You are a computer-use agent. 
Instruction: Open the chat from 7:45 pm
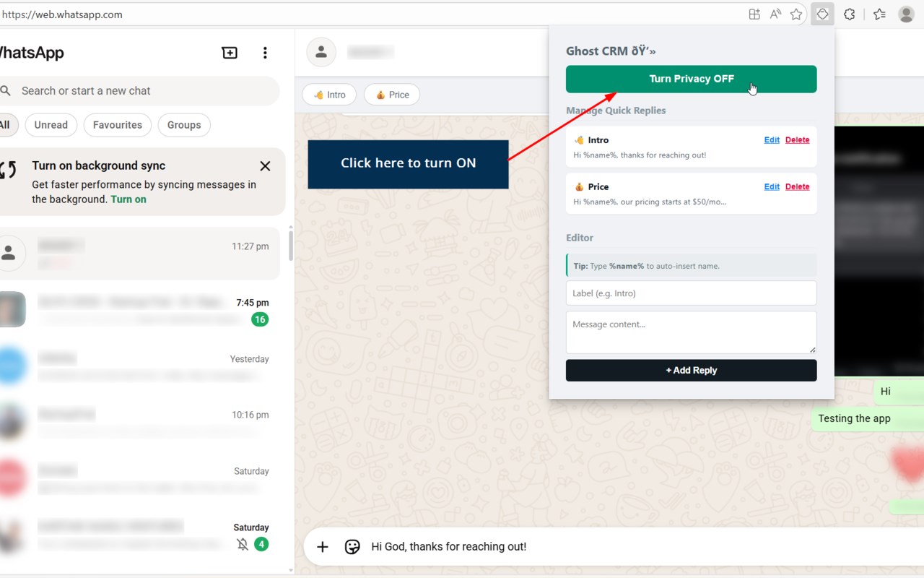pos(140,310)
